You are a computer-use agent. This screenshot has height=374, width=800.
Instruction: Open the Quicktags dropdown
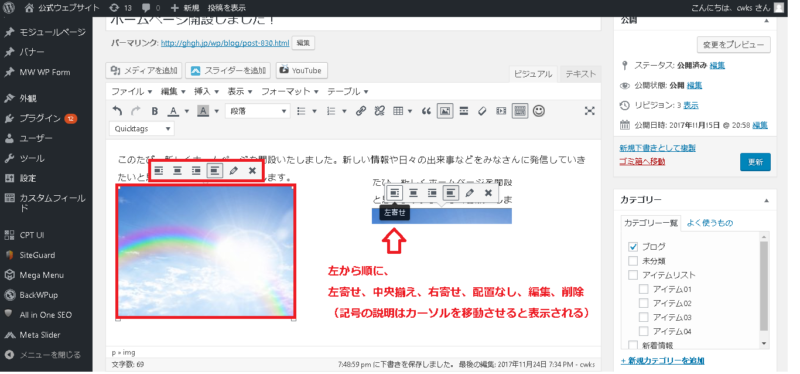click(x=142, y=129)
